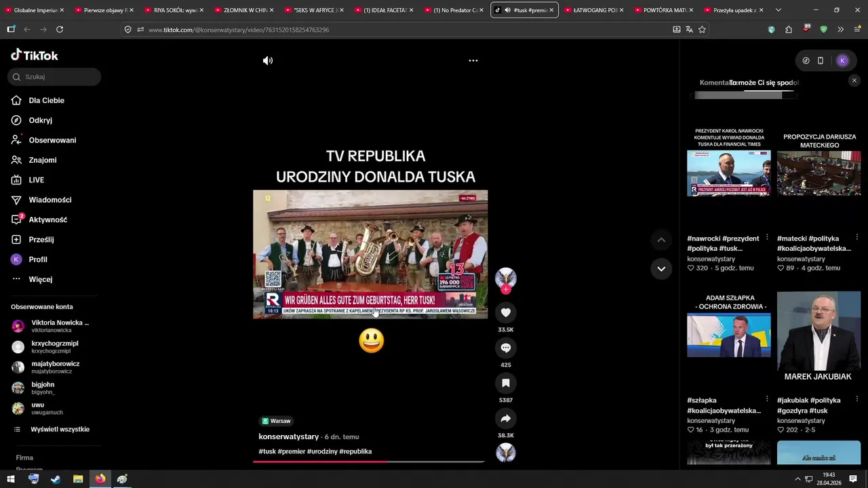This screenshot has height=488, width=868.
Task: Open the browser extensions puzzle icon
Action: point(788,29)
